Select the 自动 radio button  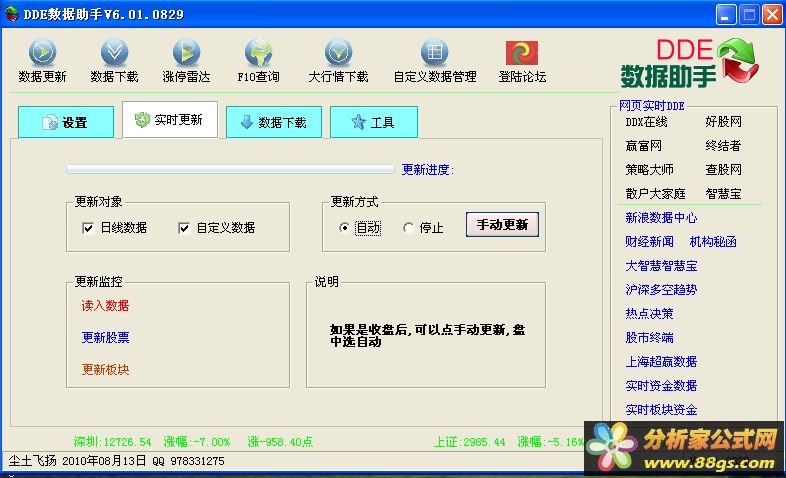coord(344,228)
